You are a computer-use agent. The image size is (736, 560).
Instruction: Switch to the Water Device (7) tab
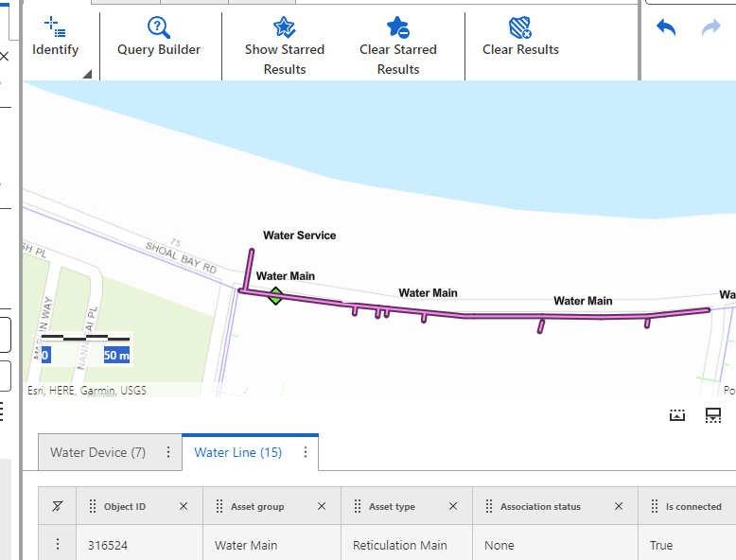97,452
